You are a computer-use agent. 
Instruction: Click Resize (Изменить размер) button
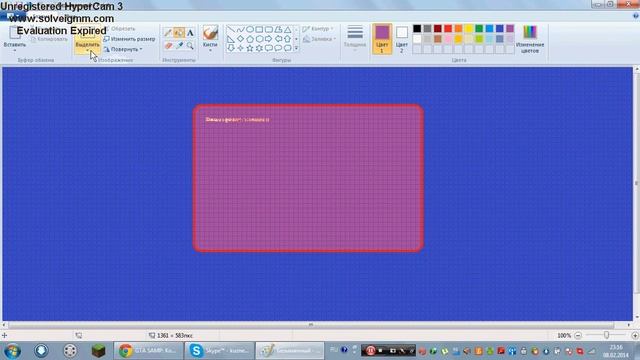[129, 39]
